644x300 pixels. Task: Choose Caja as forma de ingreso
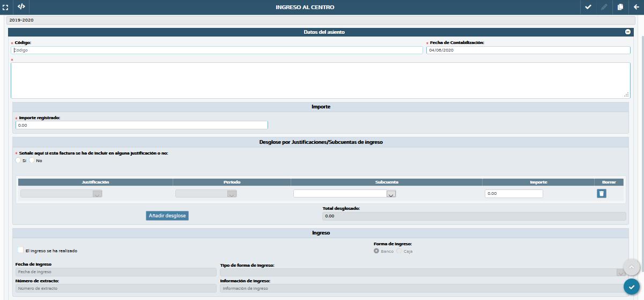[399, 251]
